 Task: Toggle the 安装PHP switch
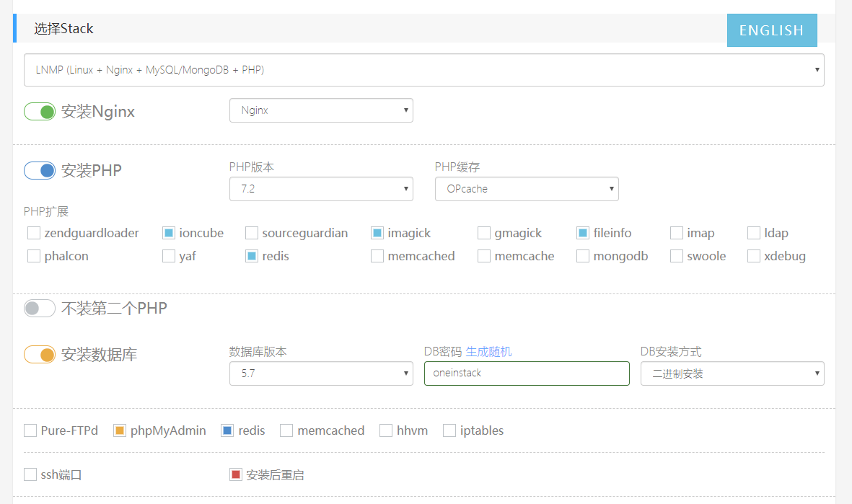pyautogui.click(x=40, y=171)
